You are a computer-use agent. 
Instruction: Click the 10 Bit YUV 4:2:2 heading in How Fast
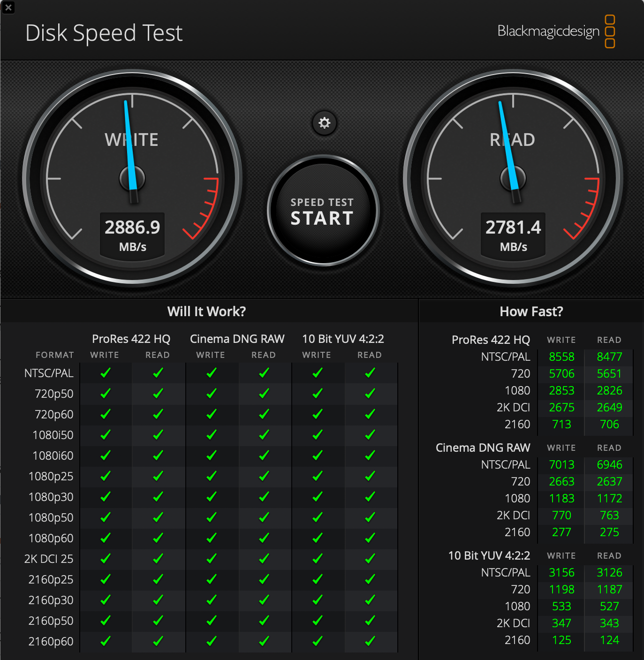click(x=489, y=556)
